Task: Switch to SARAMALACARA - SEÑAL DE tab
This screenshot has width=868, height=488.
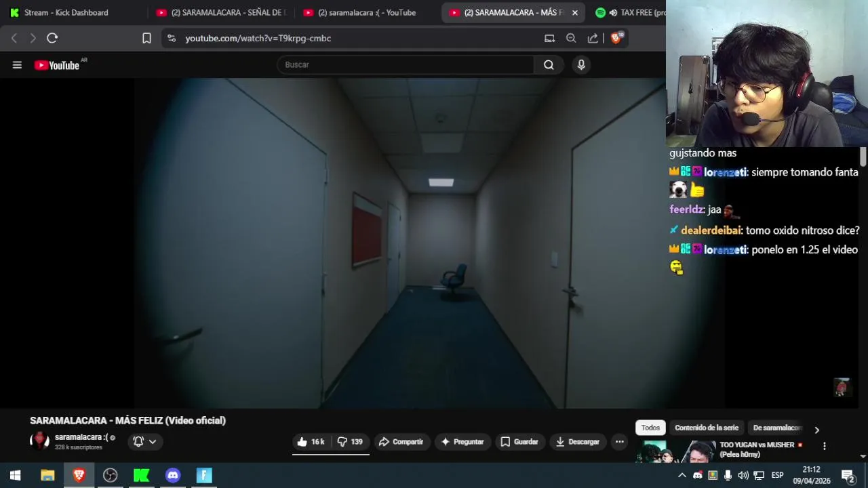Action: click(x=221, y=12)
